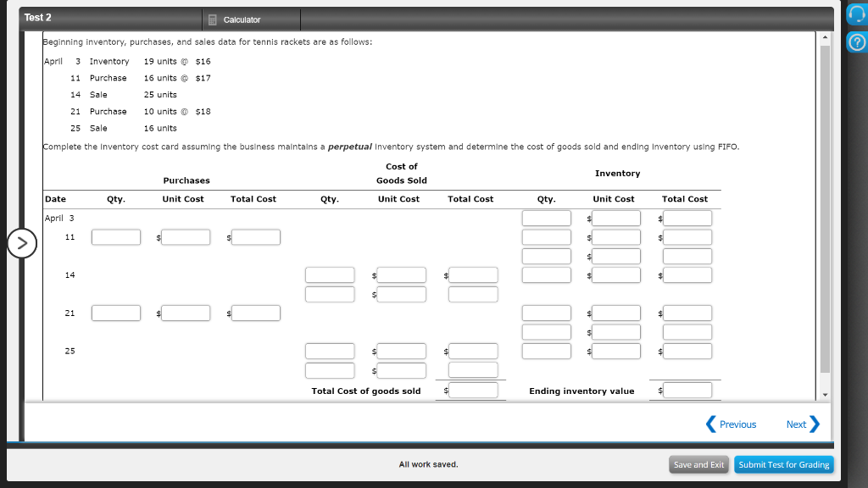Image resolution: width=868 pixels, height=488 pixels.
Task: Click Submit Test for Grading
Action: click(783, 464)
